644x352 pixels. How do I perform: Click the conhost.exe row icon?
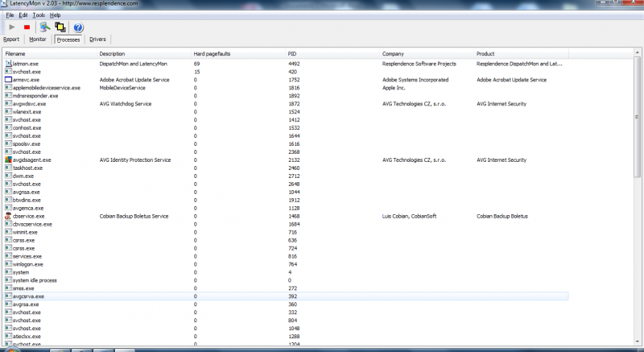[x=8, y=128]
